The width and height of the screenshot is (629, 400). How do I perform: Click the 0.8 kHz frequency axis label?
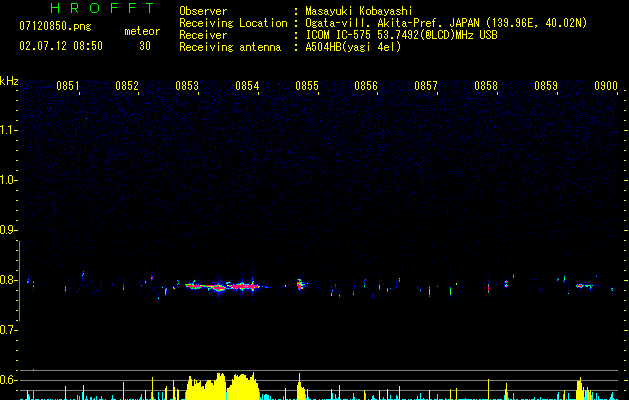click(x=7, y=280)
